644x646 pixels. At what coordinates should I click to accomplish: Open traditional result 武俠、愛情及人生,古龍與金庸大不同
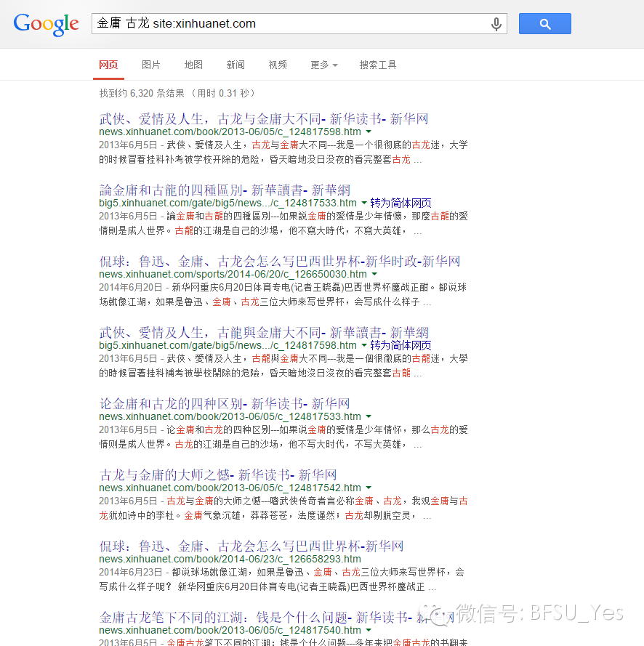point(264,333)
